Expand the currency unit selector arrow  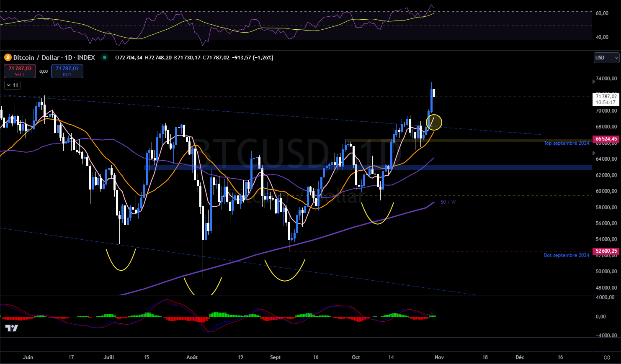[x=616, y=57]
